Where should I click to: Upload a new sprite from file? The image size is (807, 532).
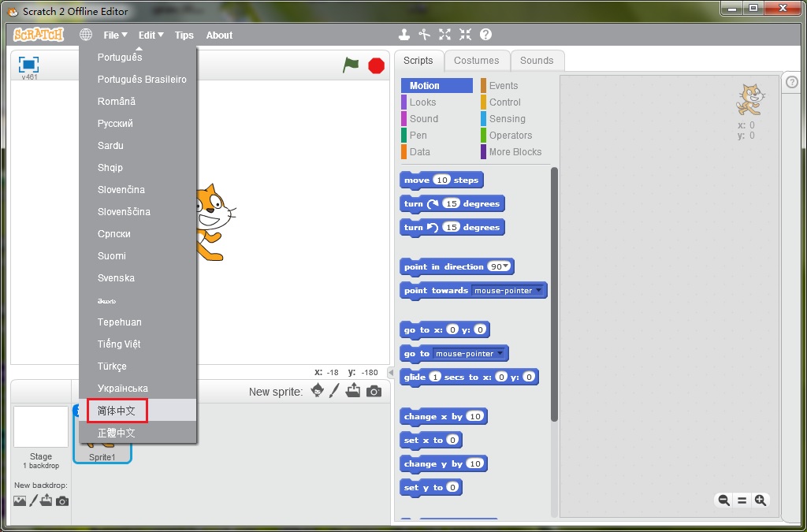[x=353, y=391]
